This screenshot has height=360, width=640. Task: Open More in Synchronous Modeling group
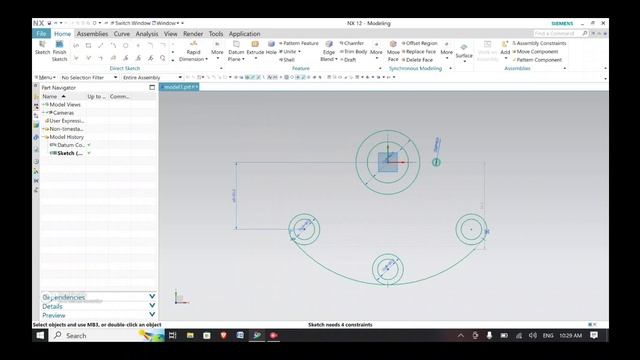(447, 51)
